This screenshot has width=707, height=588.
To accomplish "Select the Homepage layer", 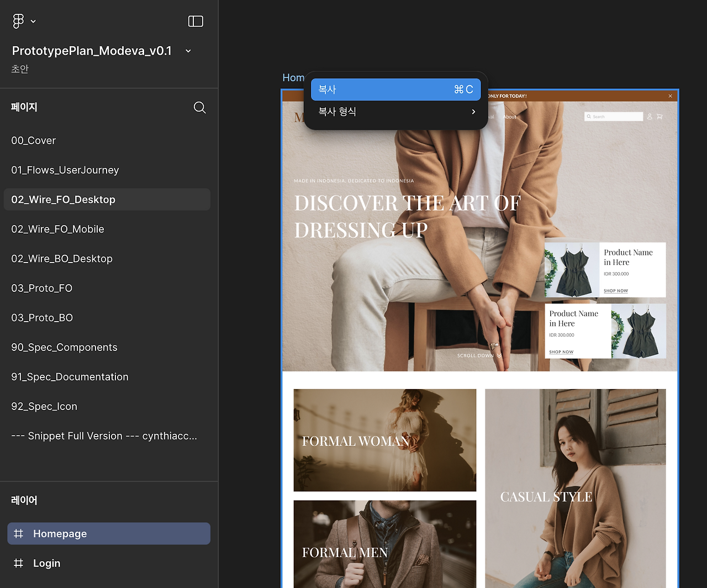I will (x=109, y=534).
